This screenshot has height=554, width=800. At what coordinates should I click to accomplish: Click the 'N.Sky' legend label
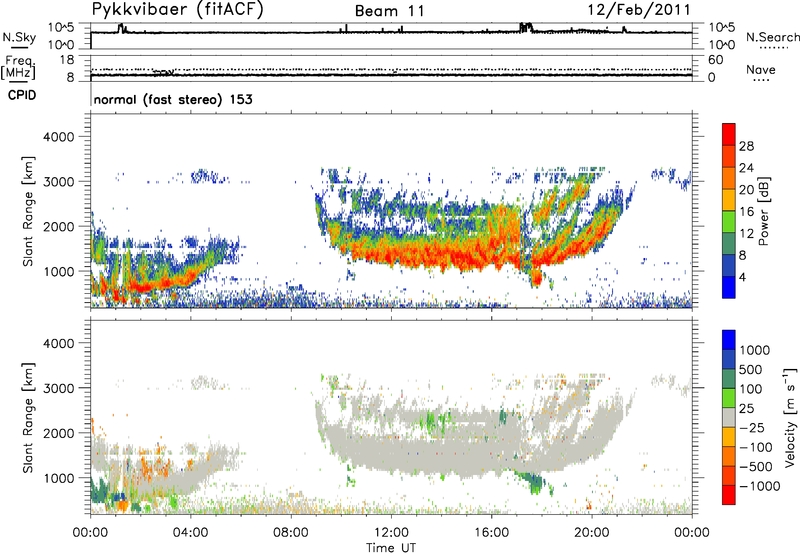19,37
